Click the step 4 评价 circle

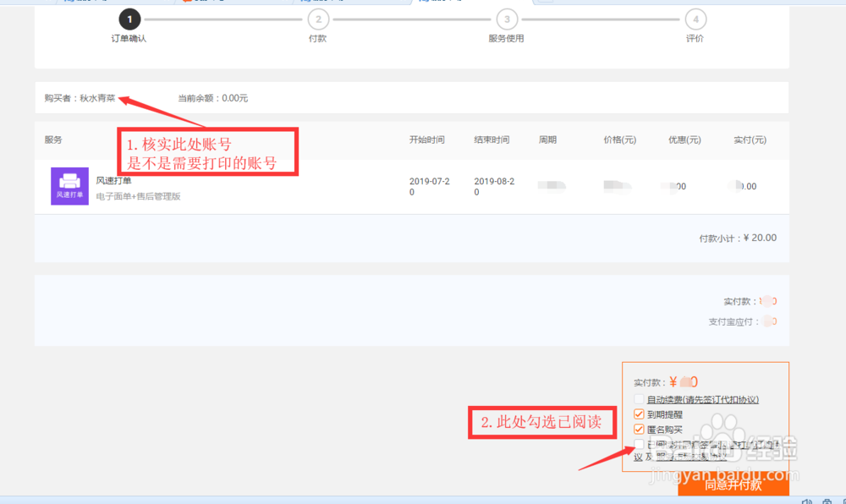695,19
